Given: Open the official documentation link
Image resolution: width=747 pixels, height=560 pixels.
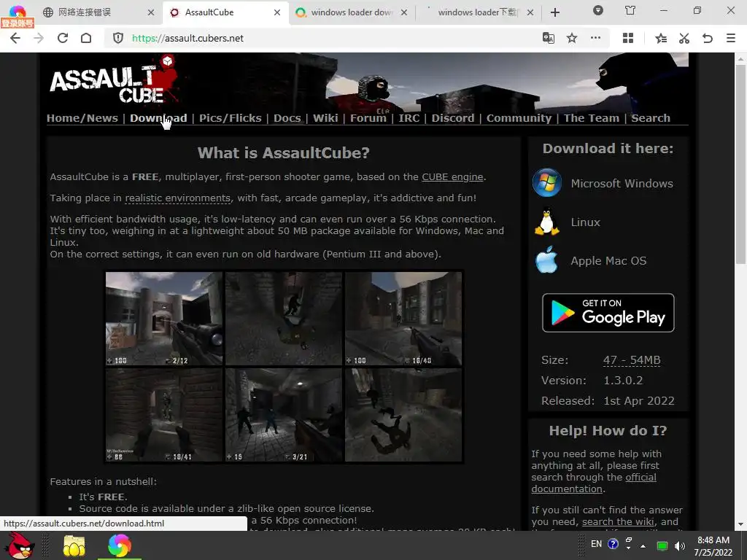Looking at the screenshot, I should pos(594,483).
